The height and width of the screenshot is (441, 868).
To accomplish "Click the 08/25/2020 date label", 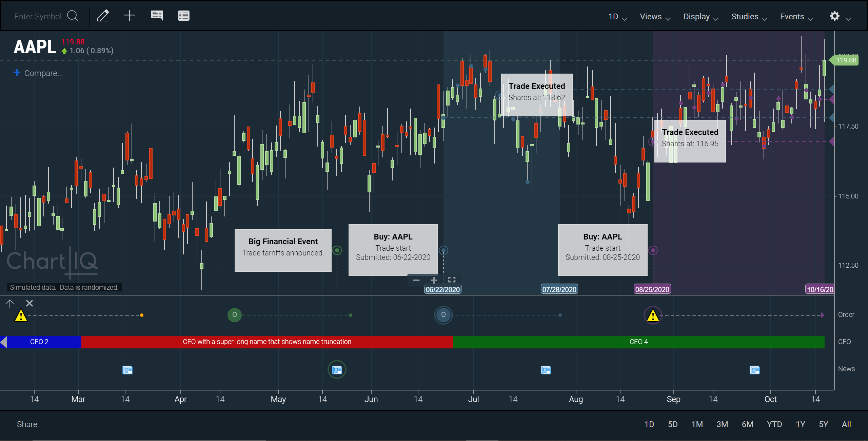I will pos(652,289).
